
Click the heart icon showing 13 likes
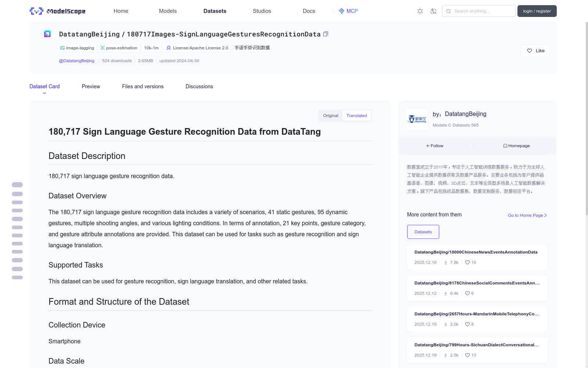click(467, 355)
